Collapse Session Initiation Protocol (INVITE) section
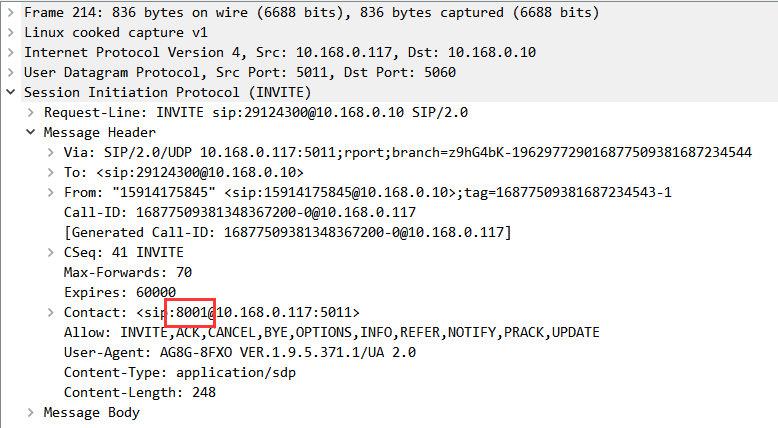The image size is (778, 428). (x=10, y=92)
